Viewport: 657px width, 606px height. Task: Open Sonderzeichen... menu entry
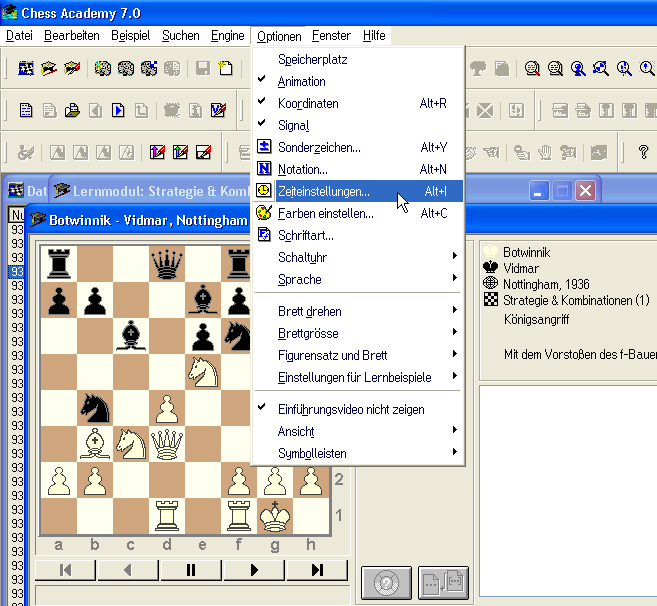(x=359, y=147)
